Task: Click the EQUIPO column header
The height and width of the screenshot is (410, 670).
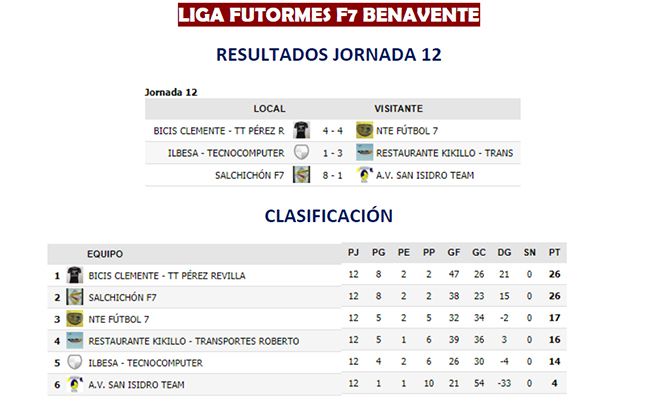Action: [105, 253]
